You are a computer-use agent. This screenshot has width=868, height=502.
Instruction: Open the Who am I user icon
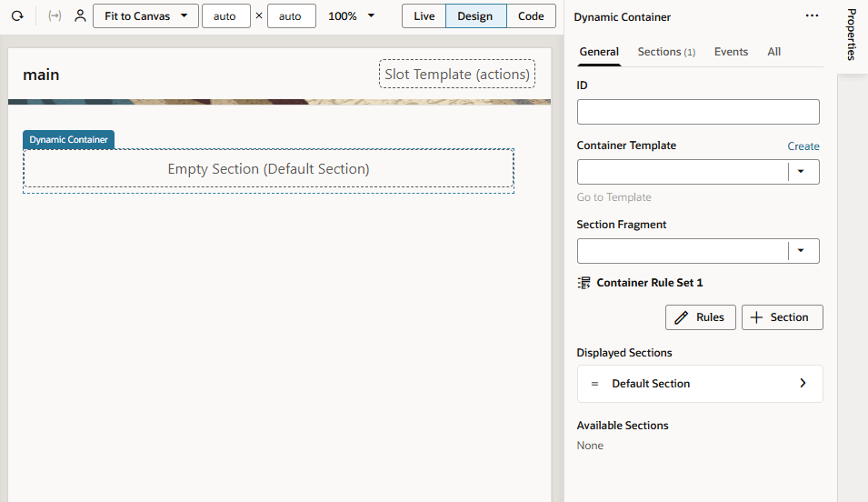pyautogui.click(x=80, y=16)
